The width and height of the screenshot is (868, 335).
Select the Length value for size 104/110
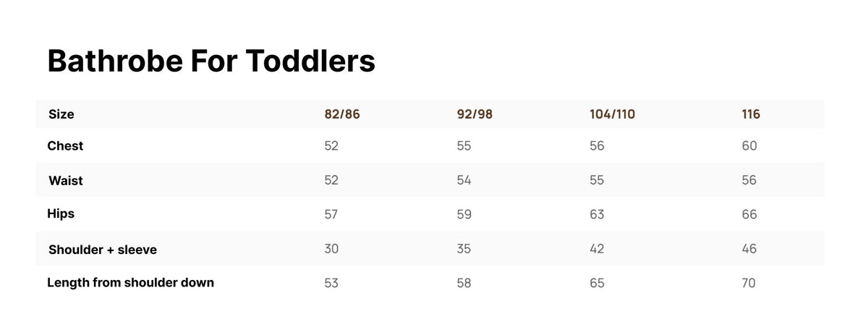597,283
